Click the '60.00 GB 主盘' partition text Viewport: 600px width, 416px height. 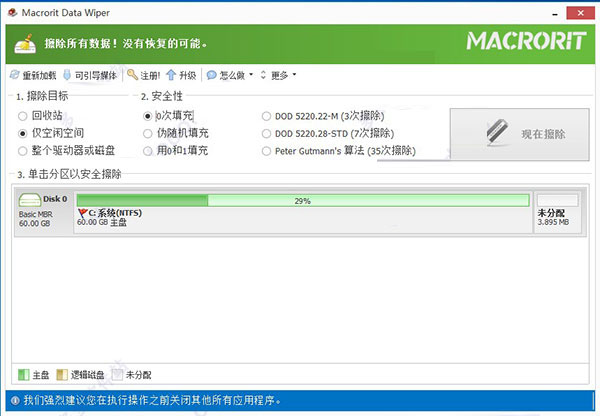[102, 222]
